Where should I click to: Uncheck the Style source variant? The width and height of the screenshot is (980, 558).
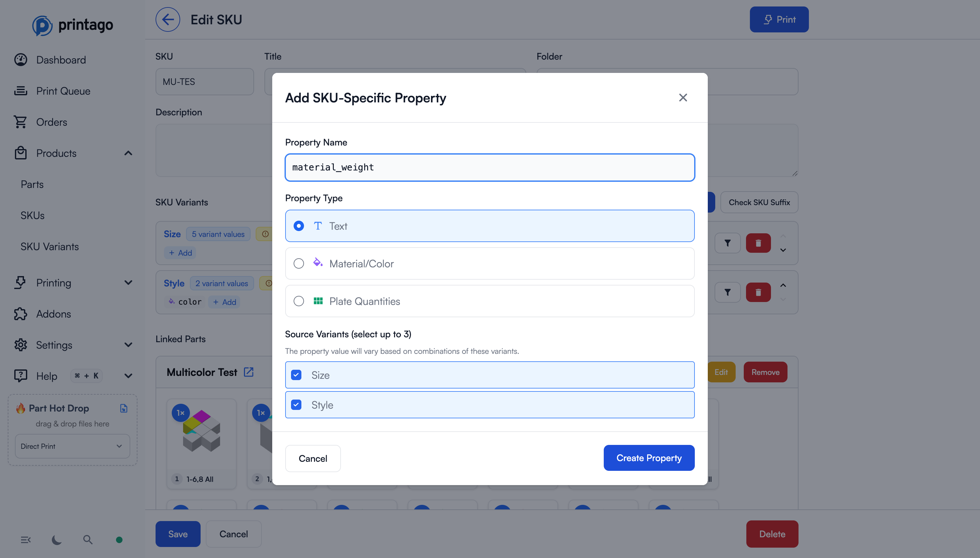[296, 405]
